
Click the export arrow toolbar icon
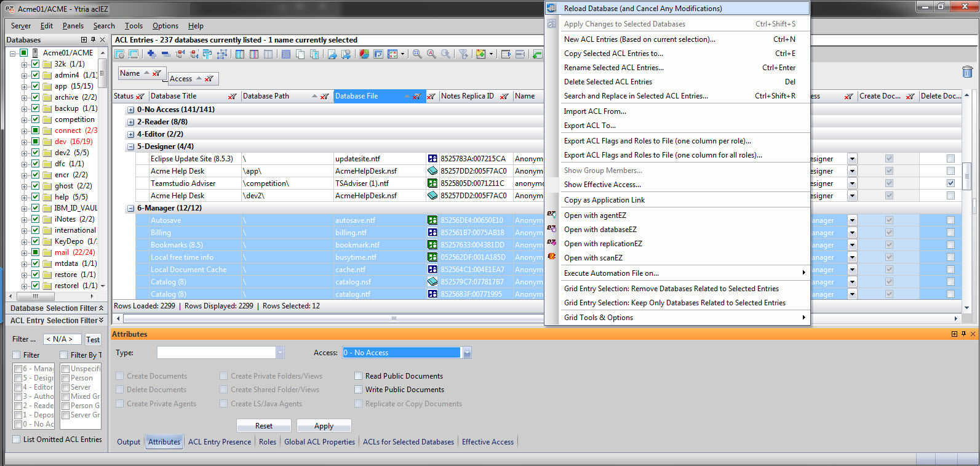(x=332, y=54)
